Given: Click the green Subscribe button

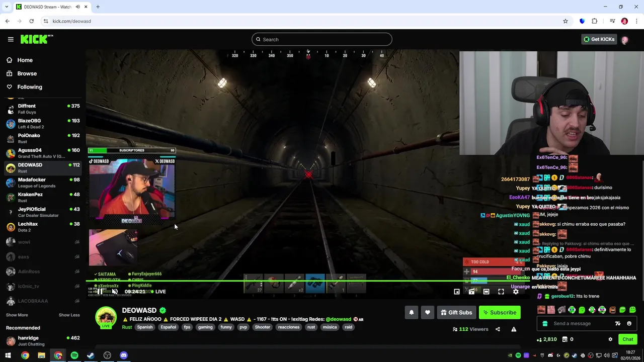Looking at the screenshot, I should 500,313.
